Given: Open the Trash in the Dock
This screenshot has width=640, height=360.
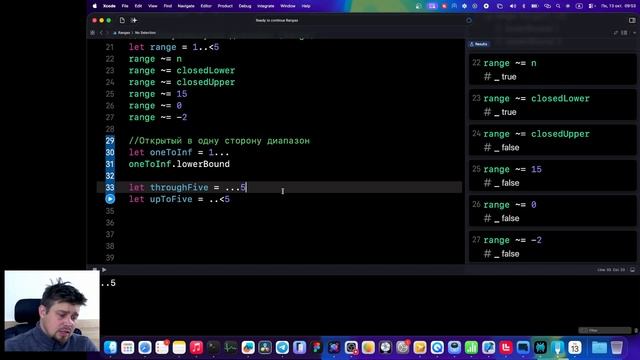Looking at the screenshot, I should pyautogui.click(x=617, y=347).
